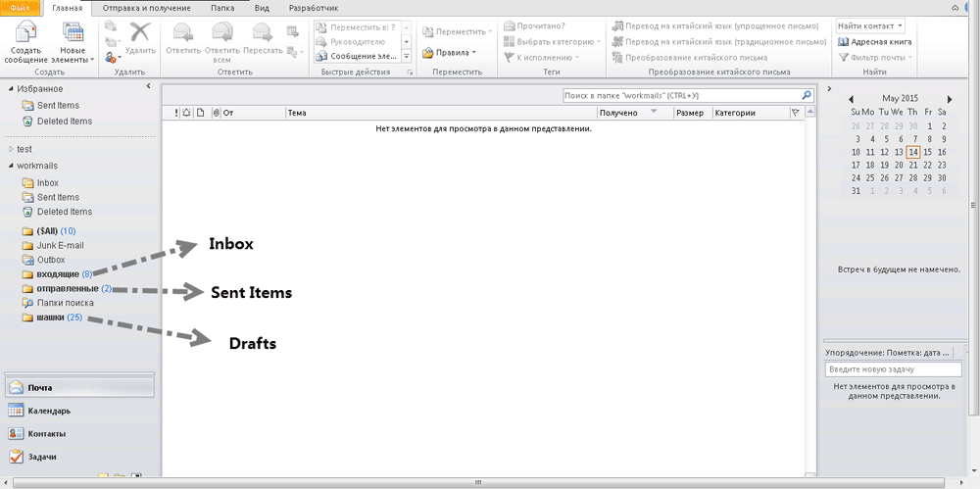Viewport: 980px width, 489px height.
Task: Open the Правила rules menu
Action: click(x=450, y=53)
